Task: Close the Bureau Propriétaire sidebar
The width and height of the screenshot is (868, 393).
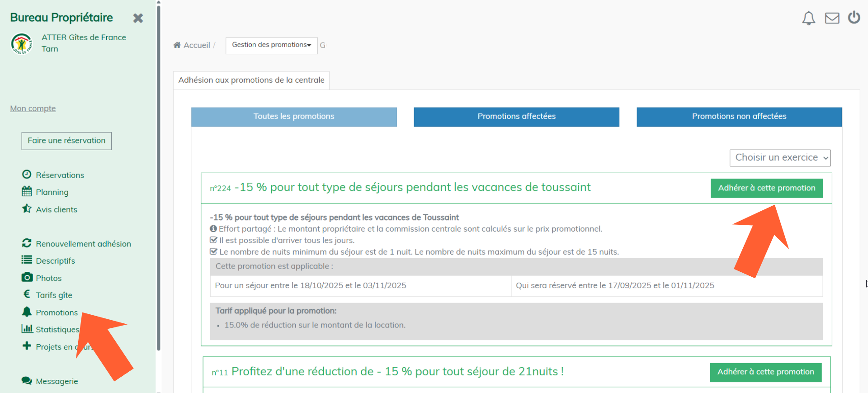Action: pyautogui.click(x=138, y=18)
